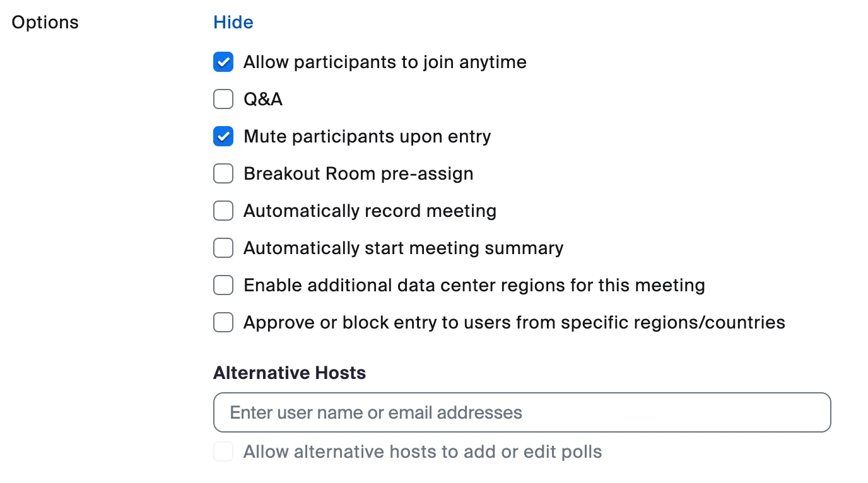
Task: Click the 'Options' section label
Action: click(x=45, y=23)
